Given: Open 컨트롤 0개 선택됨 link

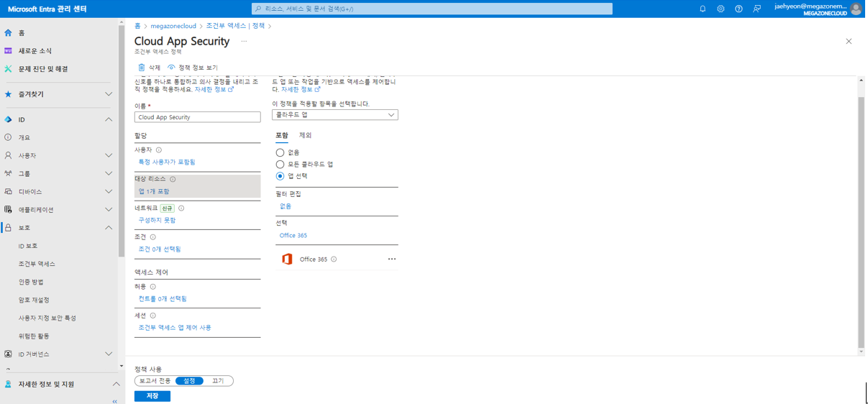Looking at the screenshot, I should (x=163, y=298).
